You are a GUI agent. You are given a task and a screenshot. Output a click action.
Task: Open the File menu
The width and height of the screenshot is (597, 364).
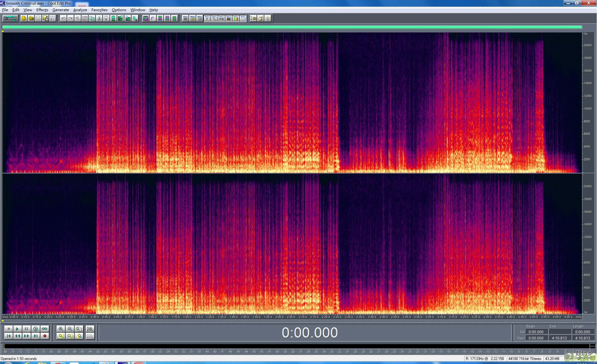coord(5,10)
